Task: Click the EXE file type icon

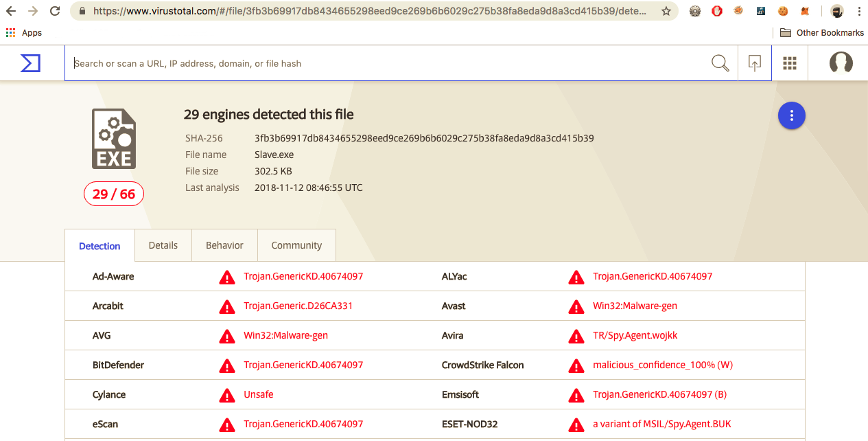Action: [x=114, y=139]
